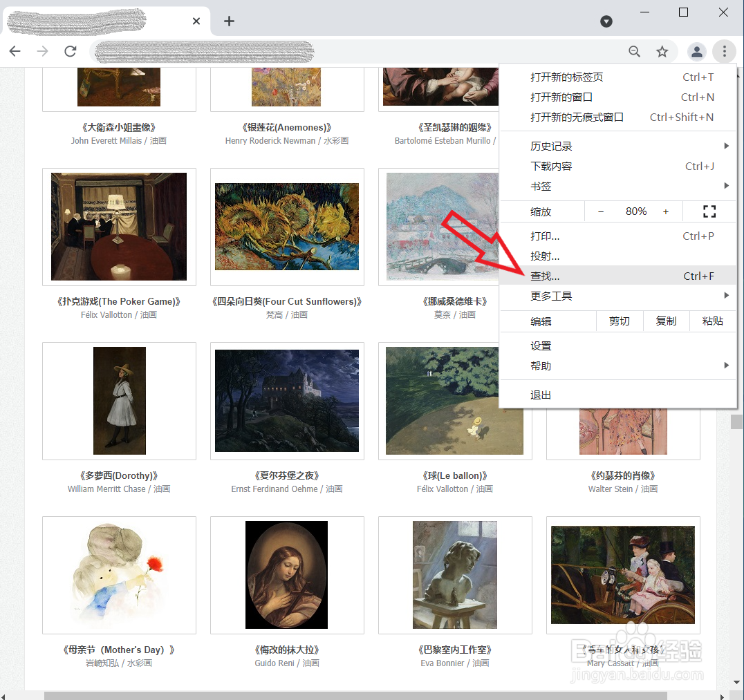Screen dimensions: 744x700
Task: Click the 《挪威桑德维卡》 title link
Action: point(454,301)
